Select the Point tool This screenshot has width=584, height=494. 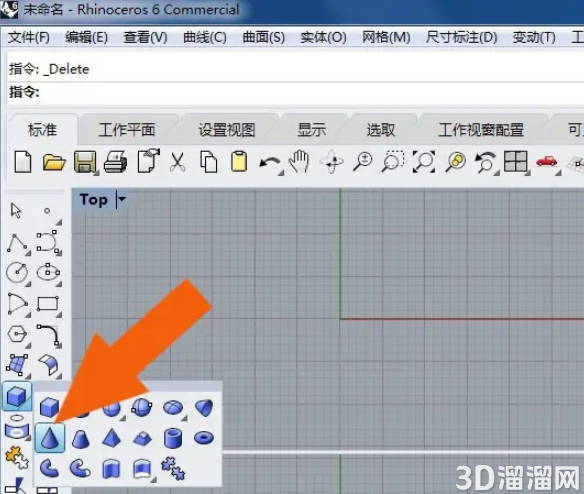pos(47,211)
